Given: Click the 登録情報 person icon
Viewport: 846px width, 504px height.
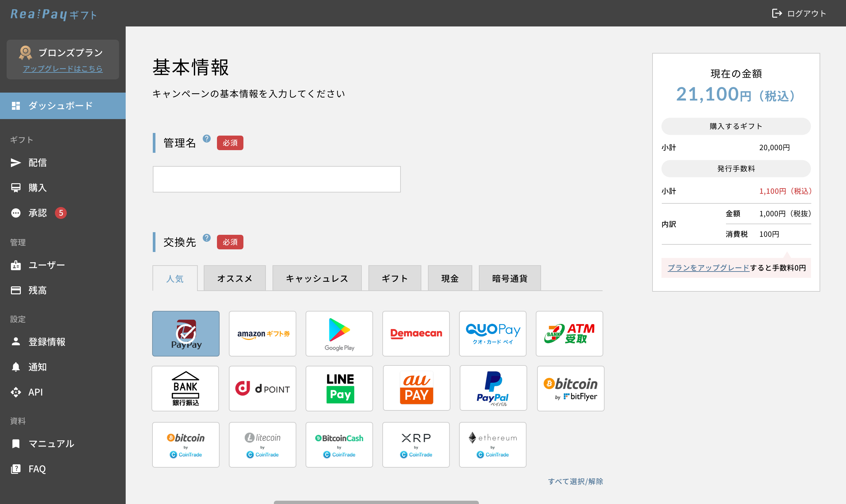Looking at the screenshot, I should point(16,342).
